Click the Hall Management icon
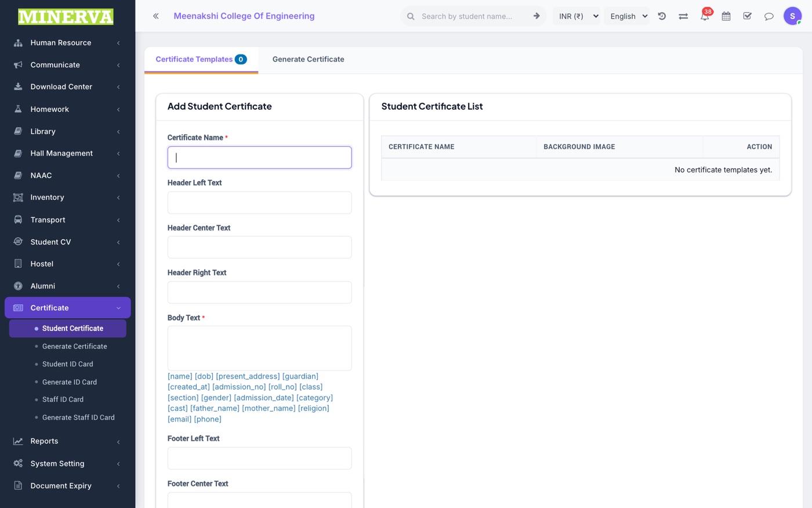This screenshot has height=508, width=812. pyautogui.click(x=18, y=153)
